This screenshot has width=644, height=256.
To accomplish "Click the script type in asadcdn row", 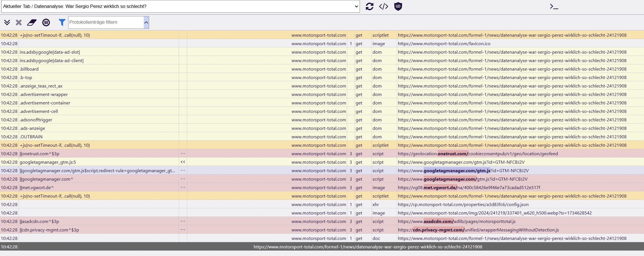I will 378,221.
